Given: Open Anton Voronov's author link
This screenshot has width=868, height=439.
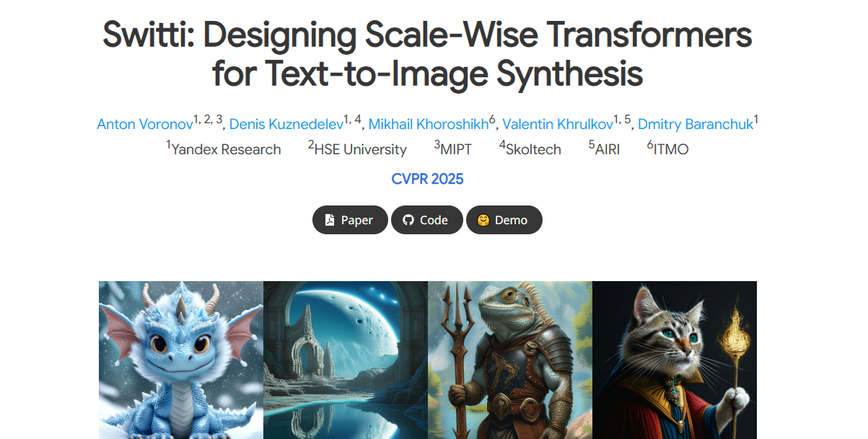Looking at the screenshot, I should [x=145, y=124].
